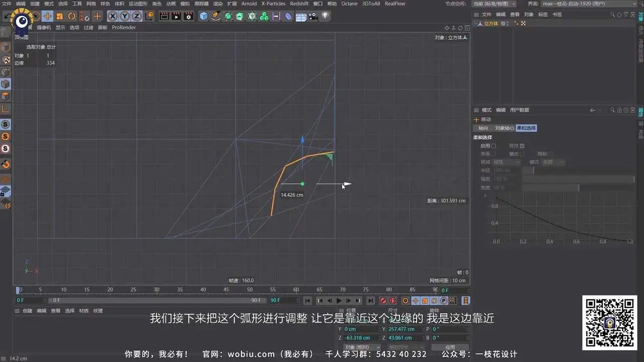The image size is (644, 362).
Task: Click the green extrude generator icon
Action: point(240,16)
